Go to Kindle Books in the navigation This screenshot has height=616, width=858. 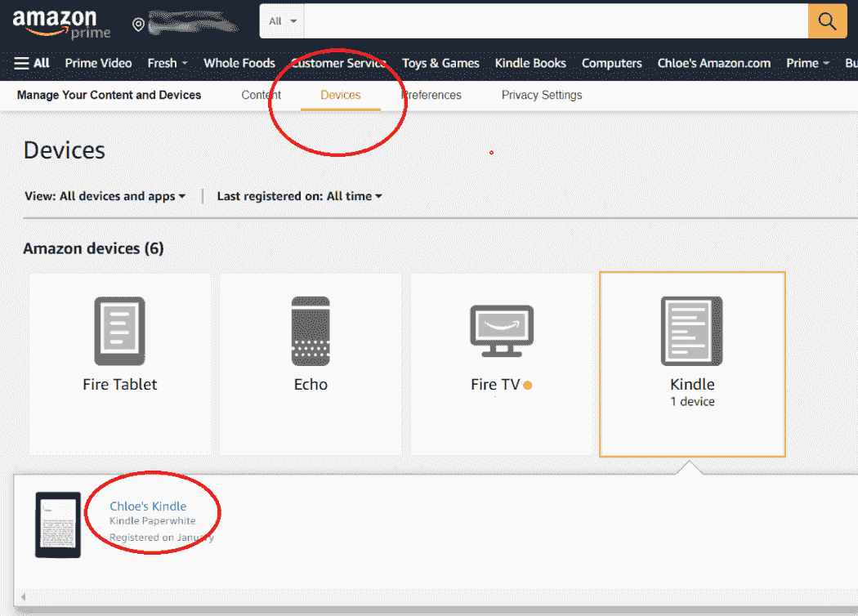click(530, 63)
